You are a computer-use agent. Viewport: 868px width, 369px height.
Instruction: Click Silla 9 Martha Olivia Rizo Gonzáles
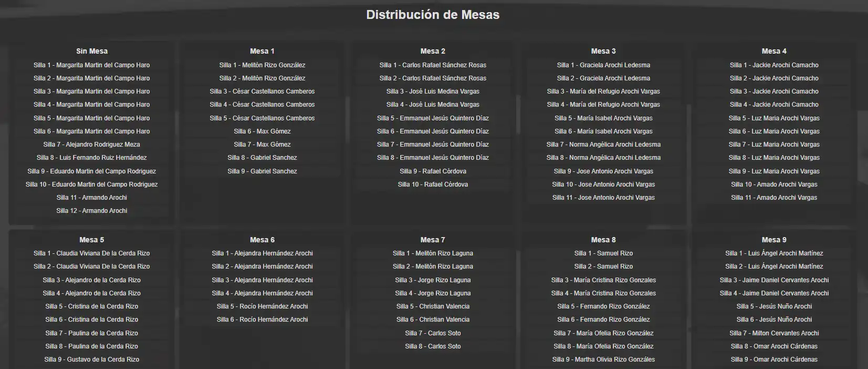coord(603,360)
